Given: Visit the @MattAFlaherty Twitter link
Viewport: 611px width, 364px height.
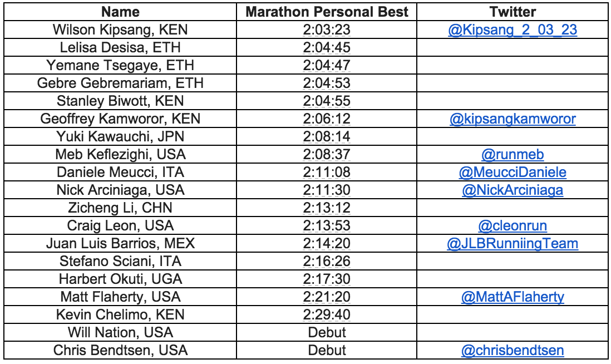Looking at the screenshot, I should click(513, 297).
